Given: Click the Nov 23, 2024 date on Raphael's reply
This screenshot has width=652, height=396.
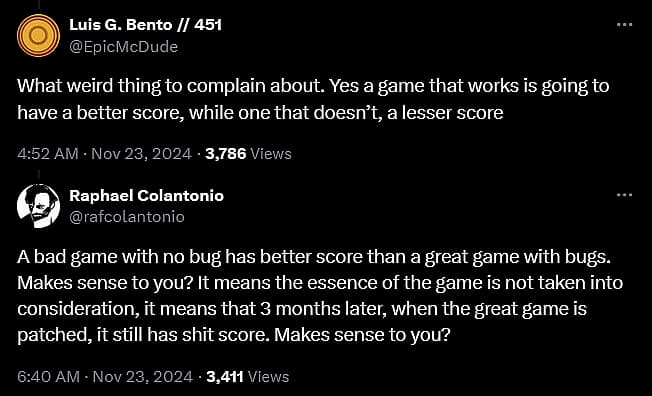Looking at the screenshot, I should click(143, 377).
